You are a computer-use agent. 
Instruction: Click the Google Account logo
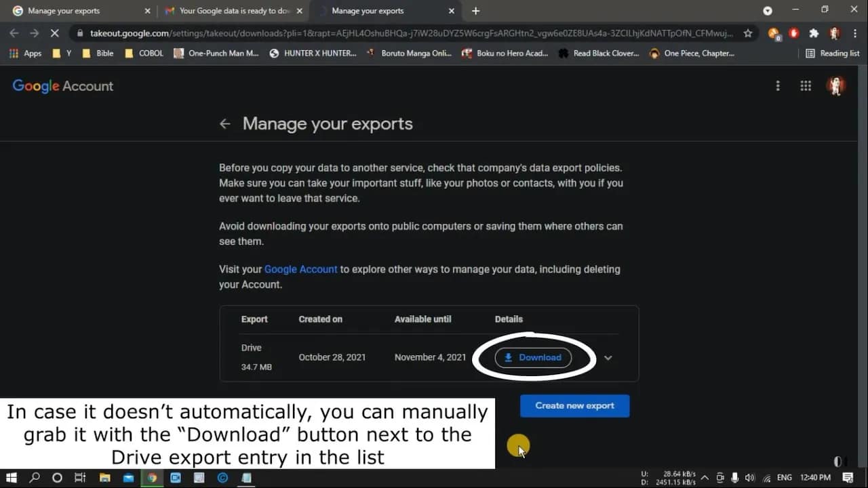coord(62,85)
